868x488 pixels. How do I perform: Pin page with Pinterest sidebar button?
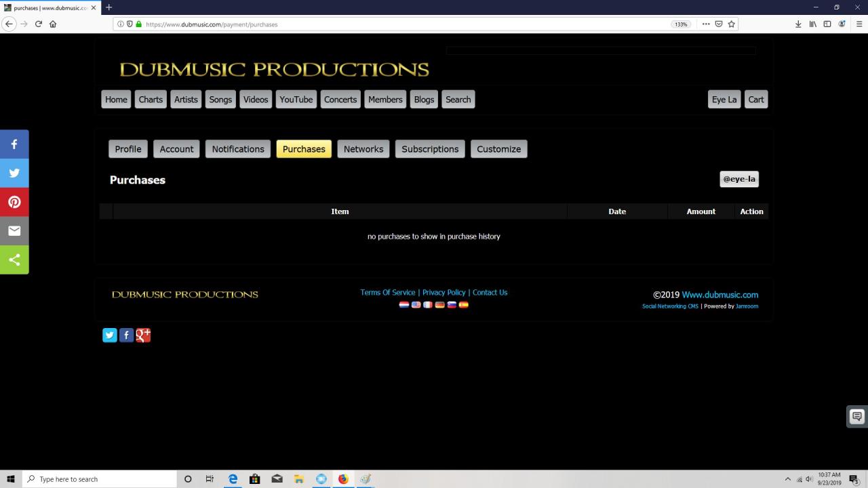(14, 202)
